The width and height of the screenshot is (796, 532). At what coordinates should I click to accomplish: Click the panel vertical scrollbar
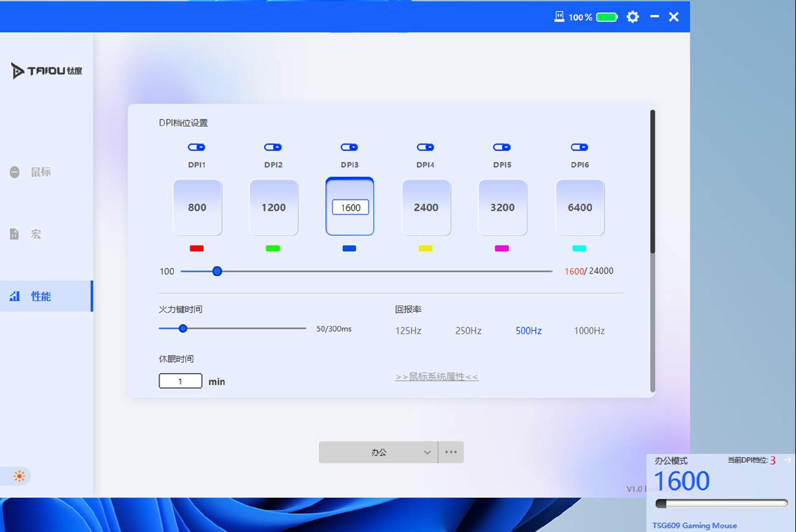click(x=652, y=251)
